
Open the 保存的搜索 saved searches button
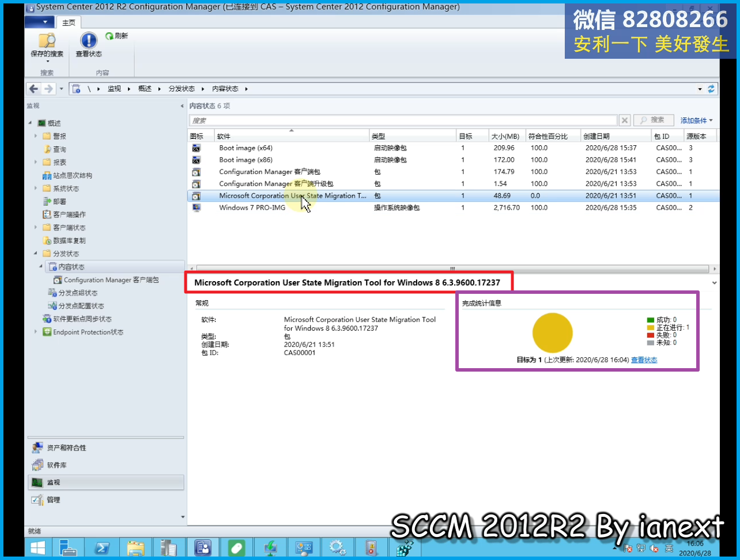tap(47, 46)
